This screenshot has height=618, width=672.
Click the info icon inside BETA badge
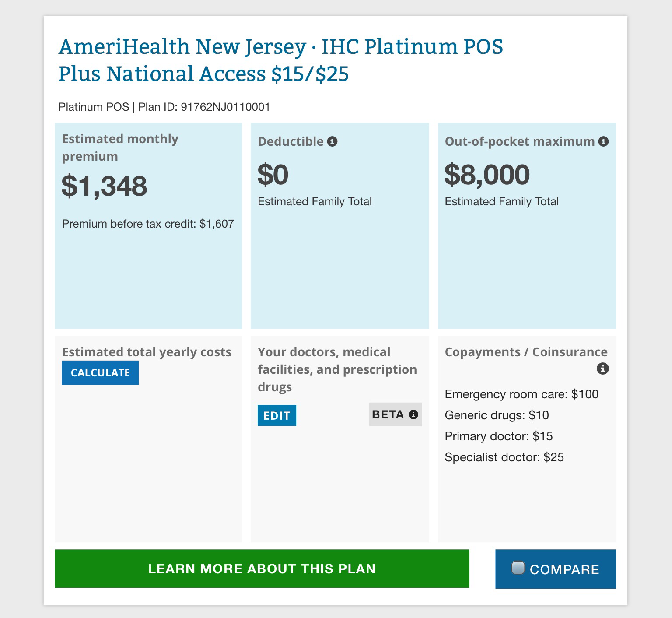413,414
